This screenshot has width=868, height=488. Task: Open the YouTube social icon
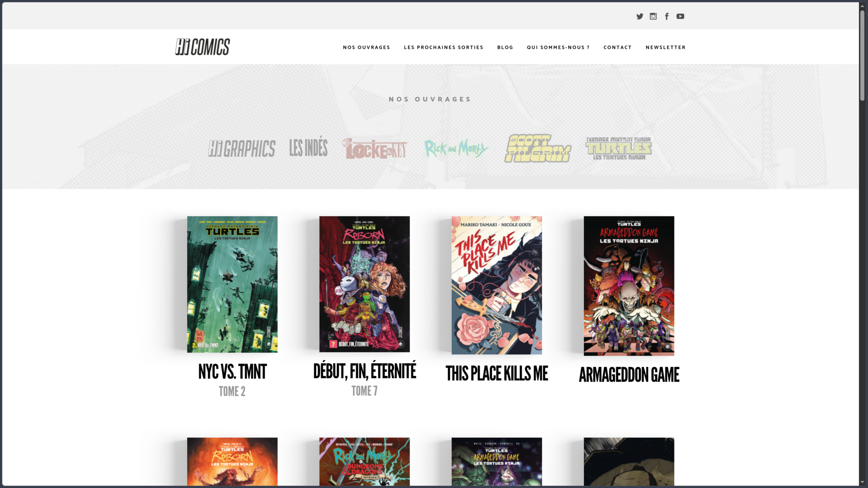tap(680, 16)
